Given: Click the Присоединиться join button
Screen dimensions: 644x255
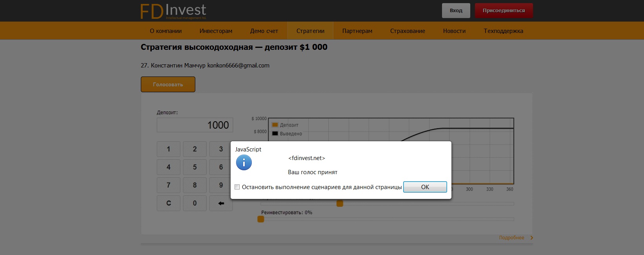Looking at the screenshot, I should pos(504,11).
